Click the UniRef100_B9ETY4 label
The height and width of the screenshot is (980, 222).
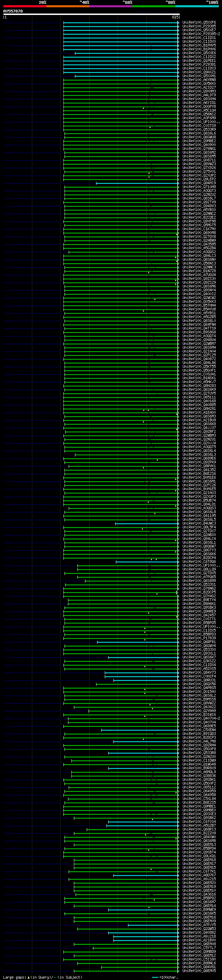[199, 600]
